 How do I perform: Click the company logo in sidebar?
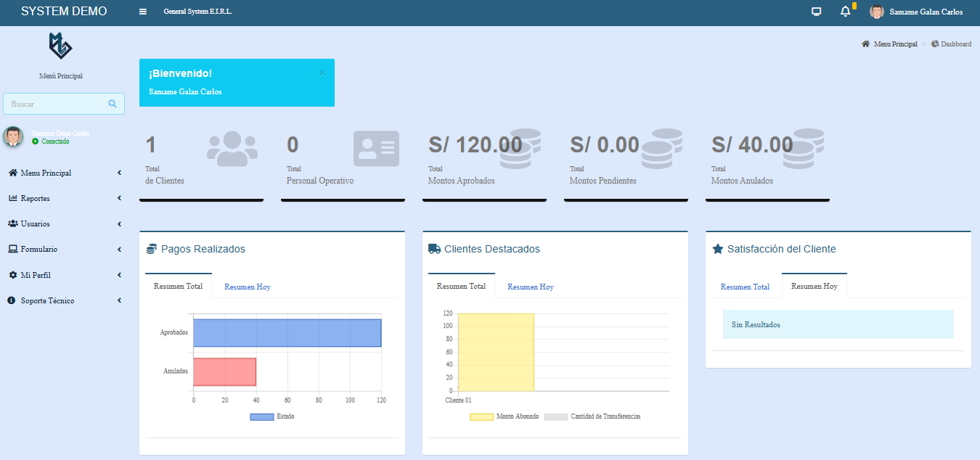click(60, 46)
